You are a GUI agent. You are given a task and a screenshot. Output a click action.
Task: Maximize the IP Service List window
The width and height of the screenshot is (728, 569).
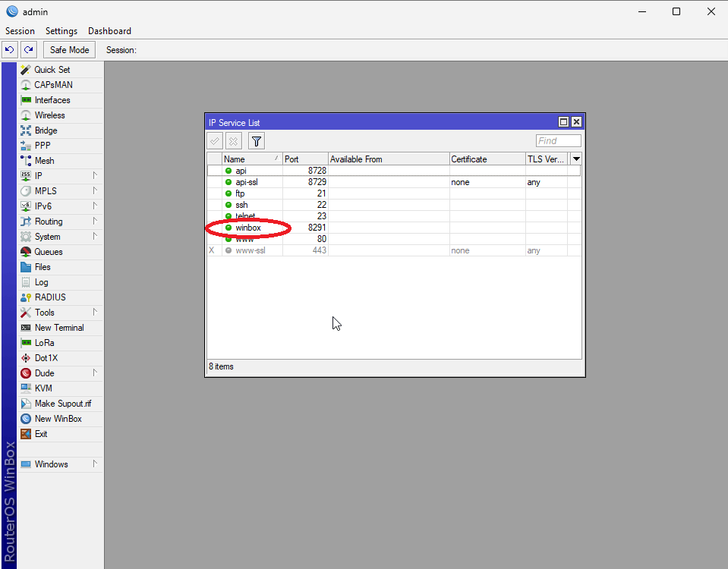point(563,122)
